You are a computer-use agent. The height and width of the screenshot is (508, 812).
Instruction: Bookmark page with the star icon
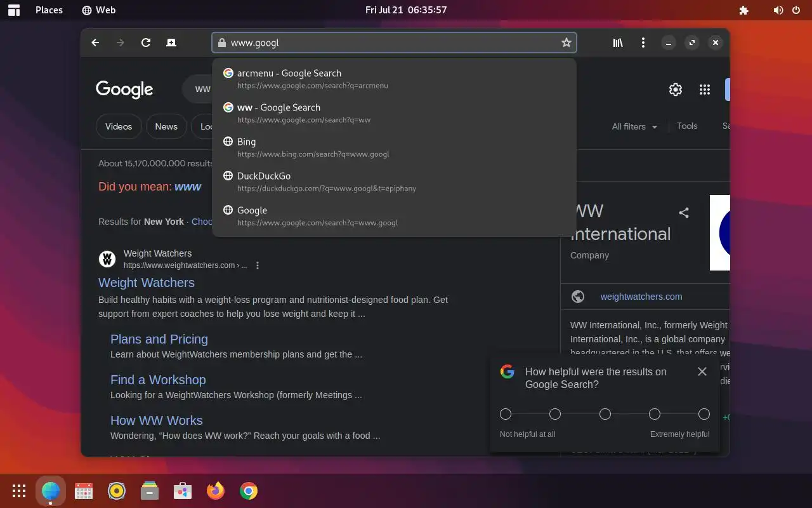(566, 43)
